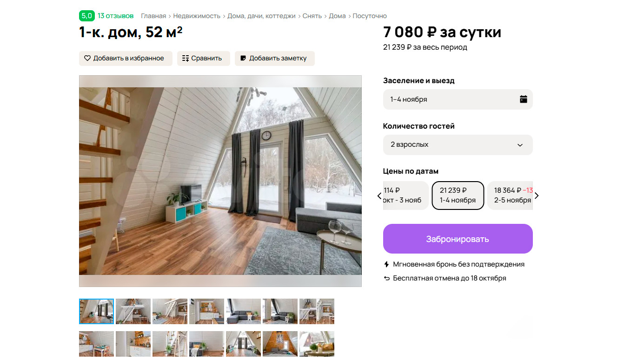This screenshot has width=644, height=359.
Task: Open the calendar icon in the dates field
Action: (524, 99)
